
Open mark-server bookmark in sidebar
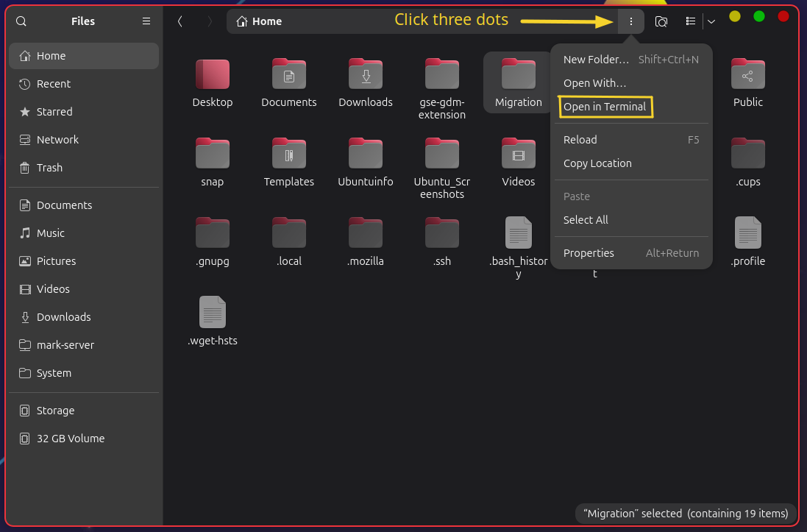(65, 345)
